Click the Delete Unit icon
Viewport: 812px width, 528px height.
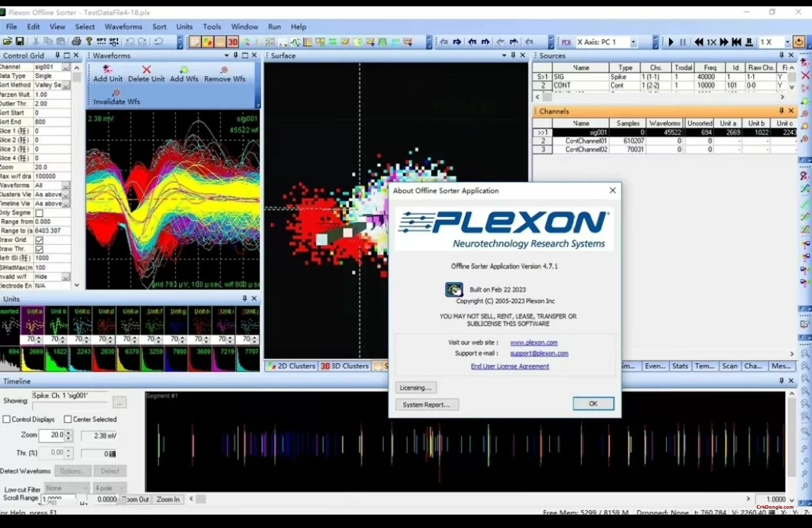146,72
